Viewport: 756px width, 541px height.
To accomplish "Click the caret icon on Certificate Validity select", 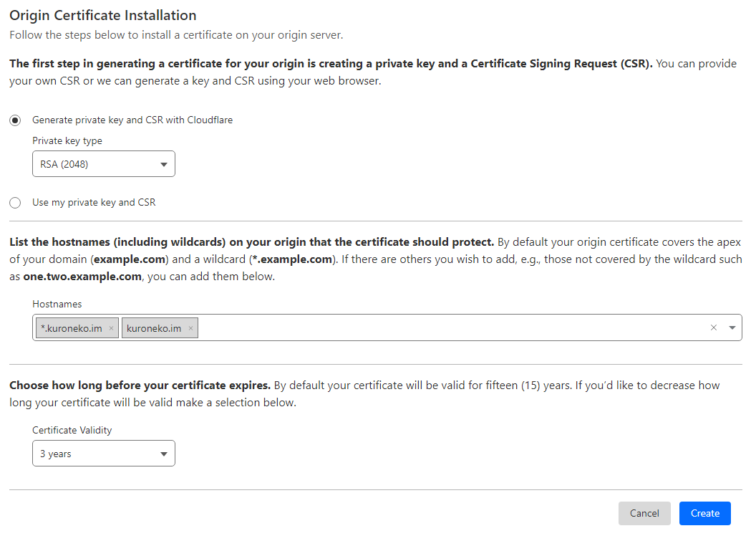I will coord(163,454).
